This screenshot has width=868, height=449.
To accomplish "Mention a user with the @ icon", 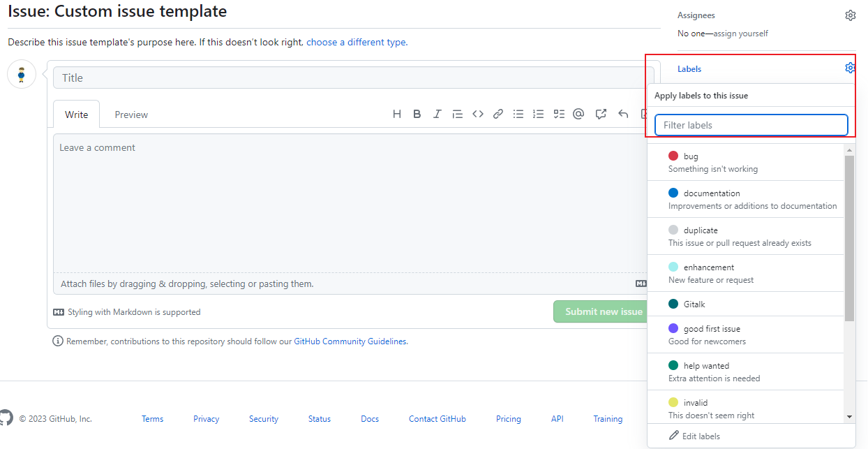I will coord(578,115).
